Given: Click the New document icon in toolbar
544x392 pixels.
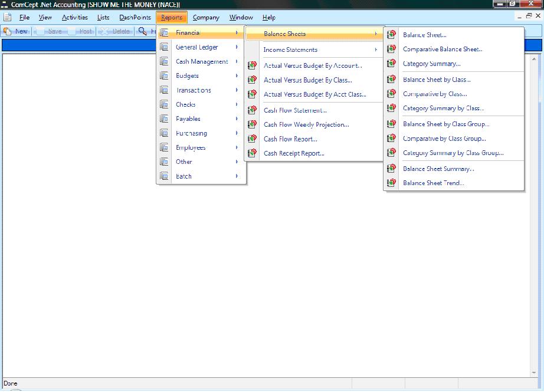Looking at the screenshot, I should (x=8, y=31).
